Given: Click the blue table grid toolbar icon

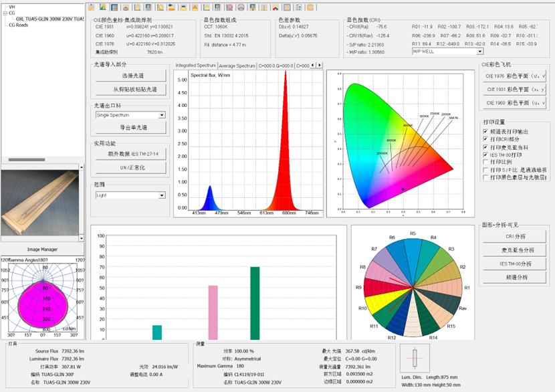Looking at the screenshot, I should (x=114, y=7).
